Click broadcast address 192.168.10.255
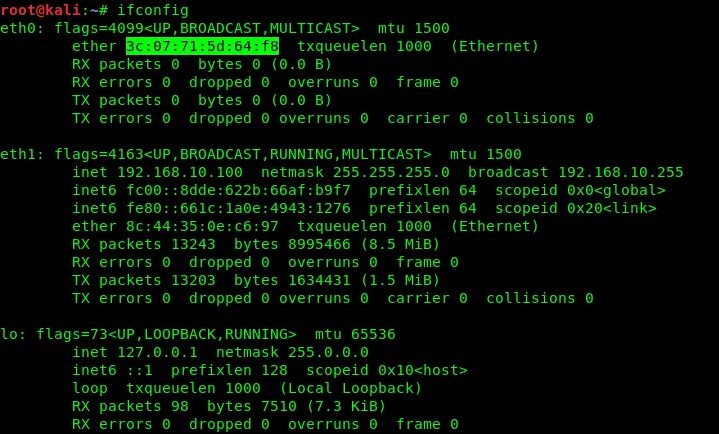Image resolution: width=719 pixels, height=434 pixels. (621, 172)
